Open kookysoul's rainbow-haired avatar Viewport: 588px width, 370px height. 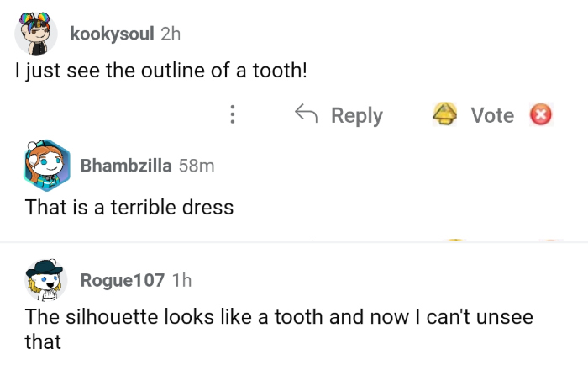[x=36, y=34]
